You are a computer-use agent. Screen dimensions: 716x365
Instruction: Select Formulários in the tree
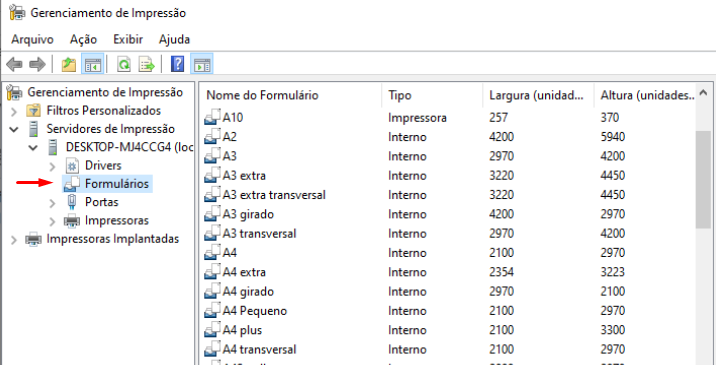pos(117,184)
